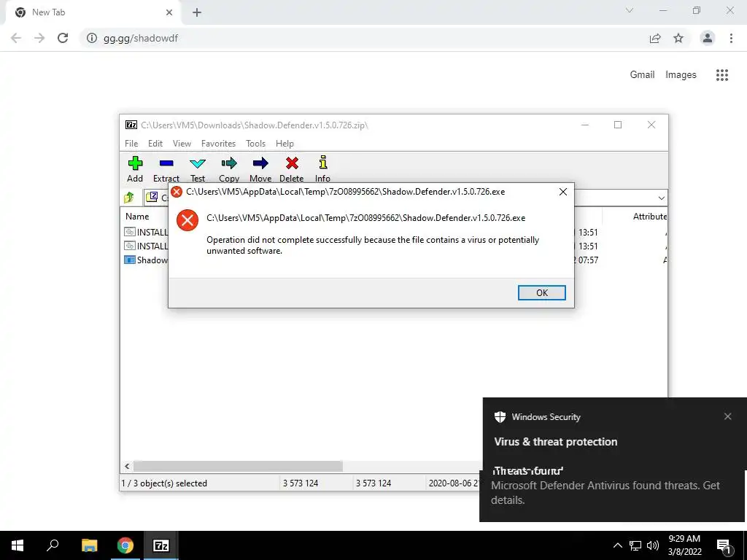Maximize the 7-Zip window
This screenshot has width=747, height=560.
click(x=618, y=125)
